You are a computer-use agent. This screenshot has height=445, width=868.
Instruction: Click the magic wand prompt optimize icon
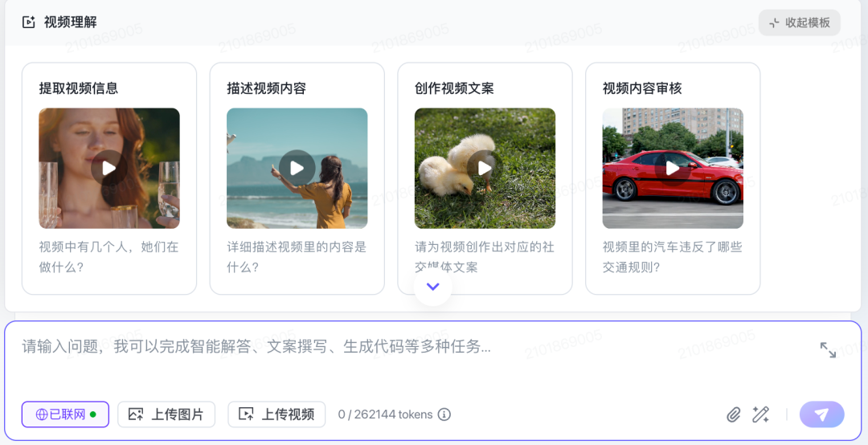click(x=760, y=414)
